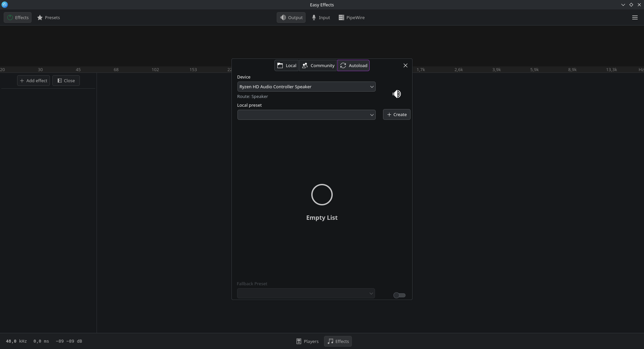Expand the Device dropdown list
Screen dimensions: 644x349
tap(306, 87)
